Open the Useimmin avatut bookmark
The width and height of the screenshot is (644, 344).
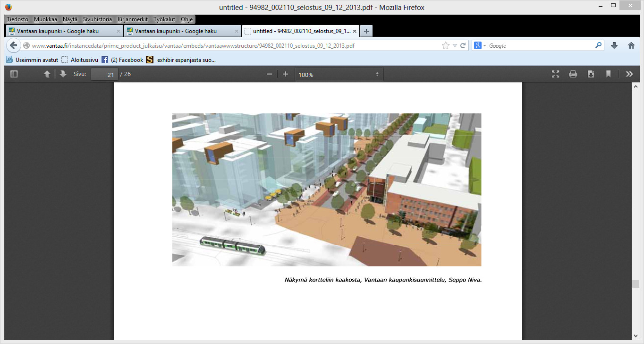[x=32, y=60]
